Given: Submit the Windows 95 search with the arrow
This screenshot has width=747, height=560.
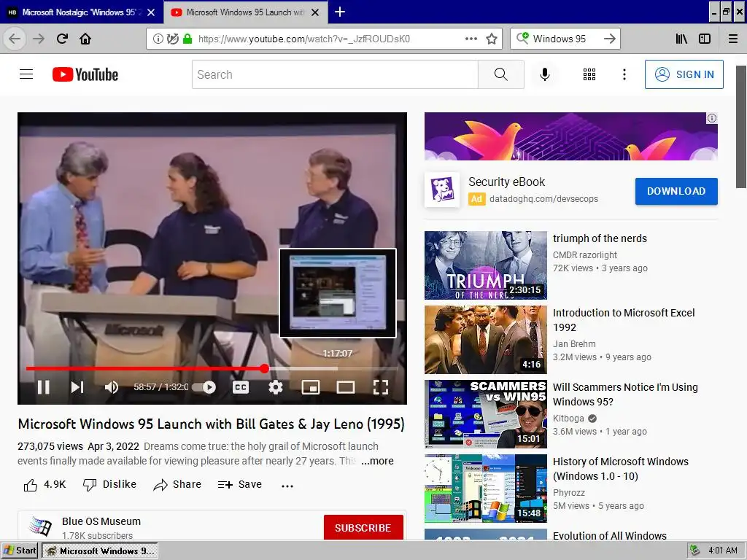Looking at the screenshot, I should tap(609, 39).
